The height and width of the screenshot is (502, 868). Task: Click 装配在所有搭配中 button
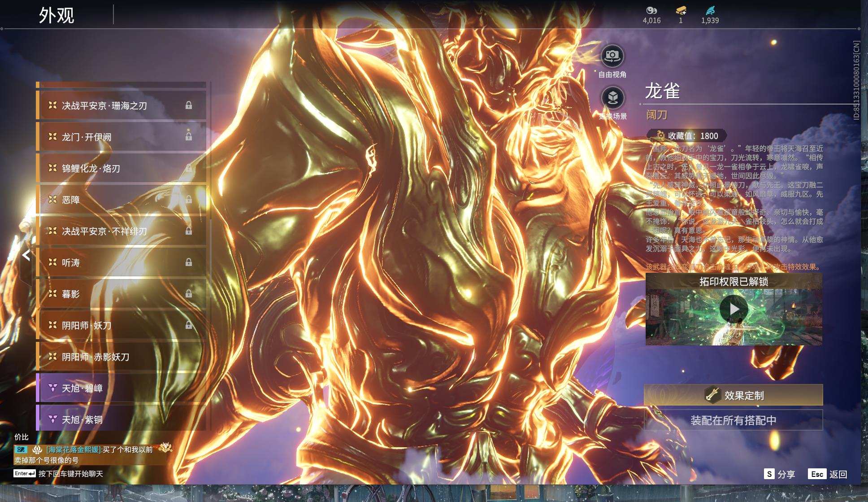pyautogui.click(x=733, y=420)
